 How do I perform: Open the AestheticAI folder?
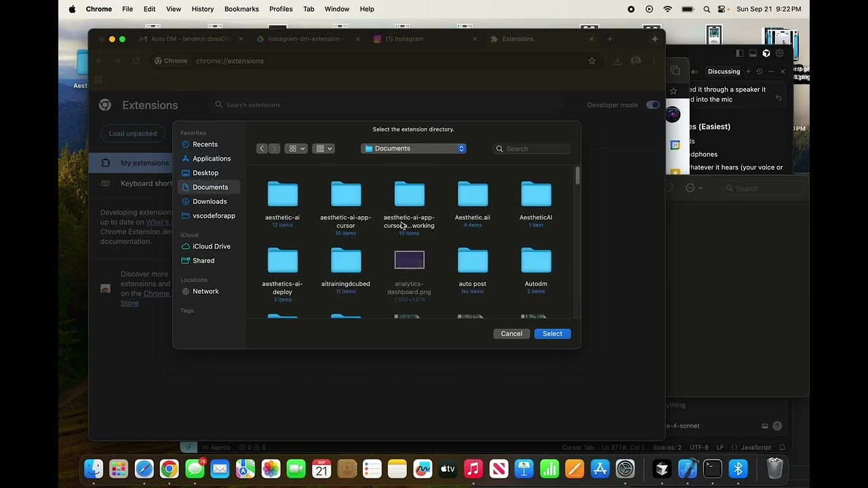[536, 195]
